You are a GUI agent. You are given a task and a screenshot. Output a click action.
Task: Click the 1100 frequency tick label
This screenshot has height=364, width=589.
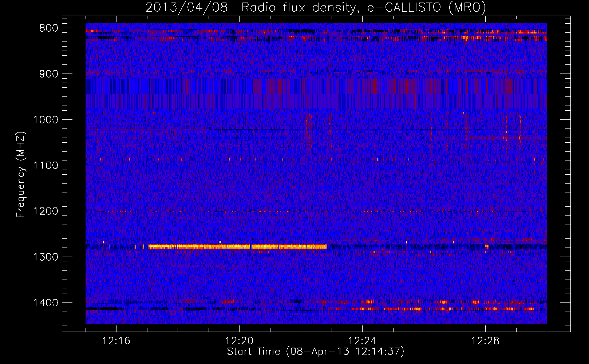tap(46, 166)
